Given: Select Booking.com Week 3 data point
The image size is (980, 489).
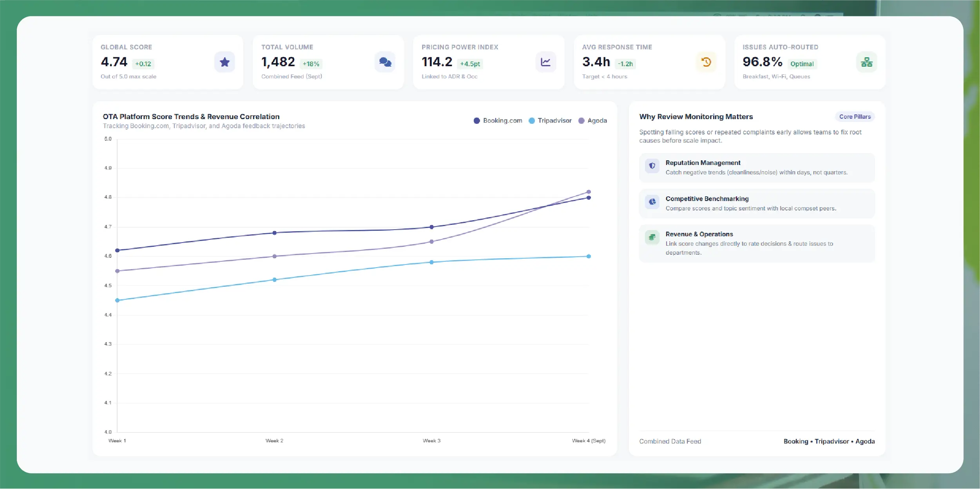Looking at the screenshot, I should (x=431, y=227).
